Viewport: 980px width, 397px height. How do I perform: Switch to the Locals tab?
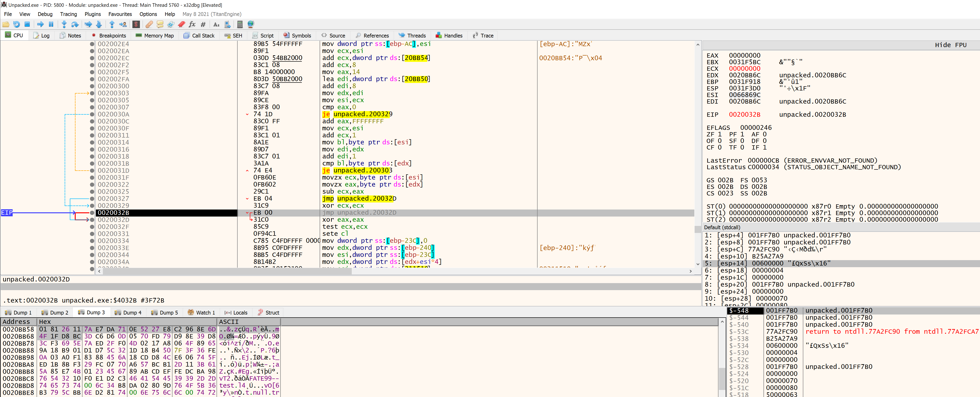click(236, 312)
